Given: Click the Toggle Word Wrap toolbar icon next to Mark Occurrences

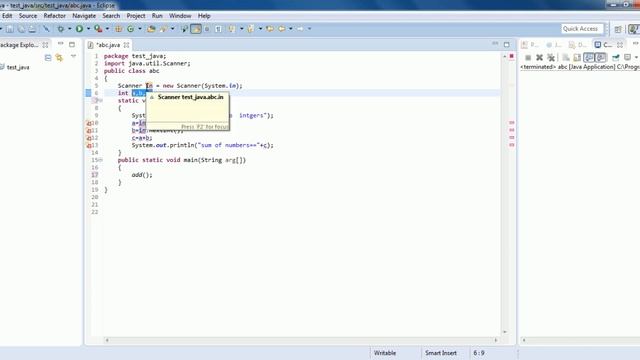Looking at the screenshot, I should tap(184, 29).
